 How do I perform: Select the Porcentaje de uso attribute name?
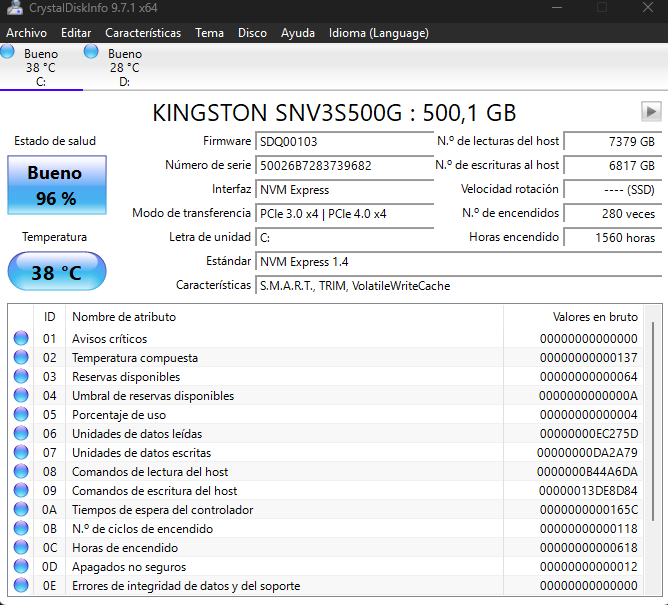tap(119, 415)
